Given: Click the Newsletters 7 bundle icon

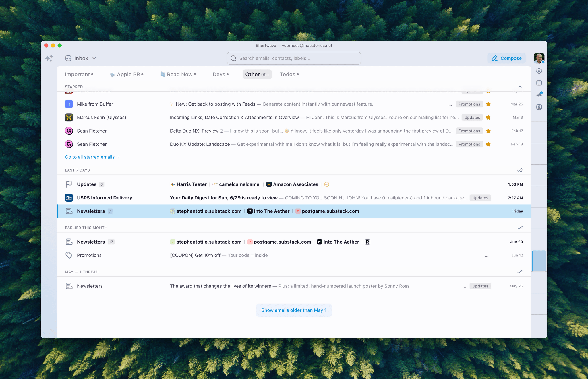Looking at the screenshot, I should pos(69,211).
